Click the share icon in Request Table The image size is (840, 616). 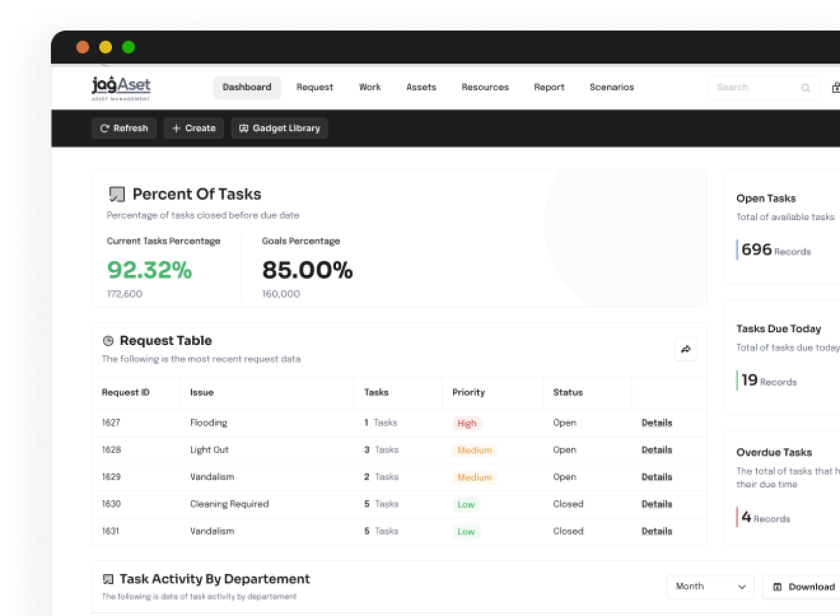click(x=685, y=349)
